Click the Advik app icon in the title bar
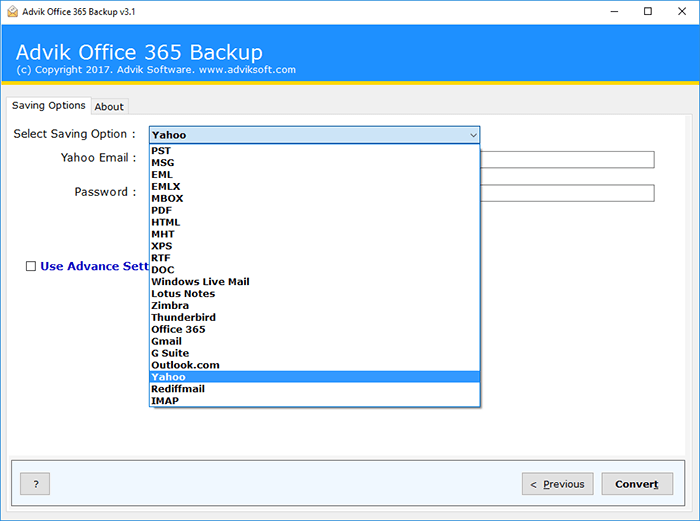This screenshot has height=521, width=700. 12,12
